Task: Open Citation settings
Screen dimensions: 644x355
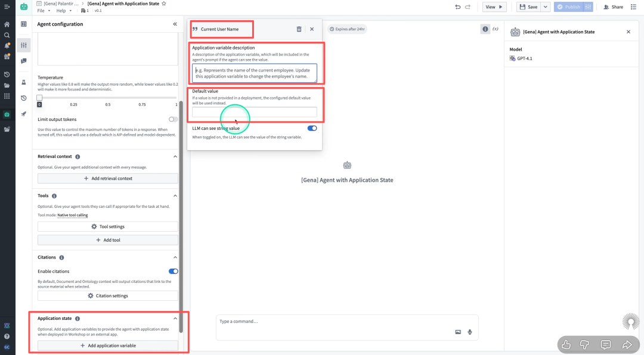Action: 108,296
